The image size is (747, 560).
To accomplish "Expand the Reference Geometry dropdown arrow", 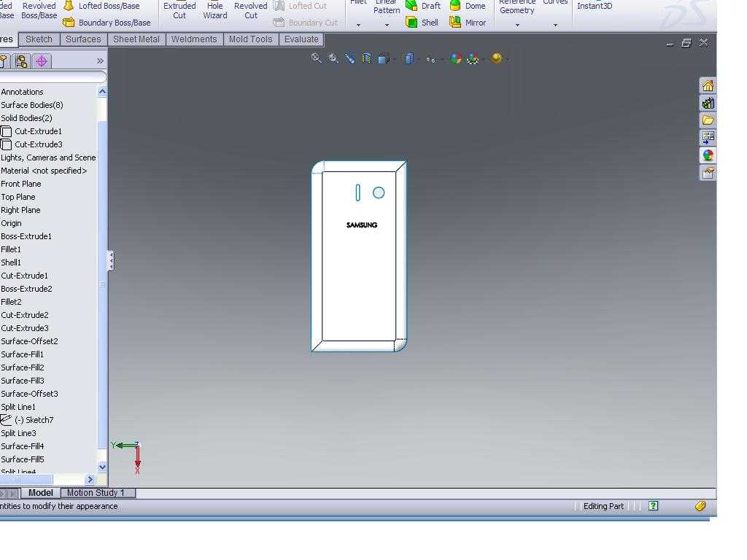I will pos(517,25).
